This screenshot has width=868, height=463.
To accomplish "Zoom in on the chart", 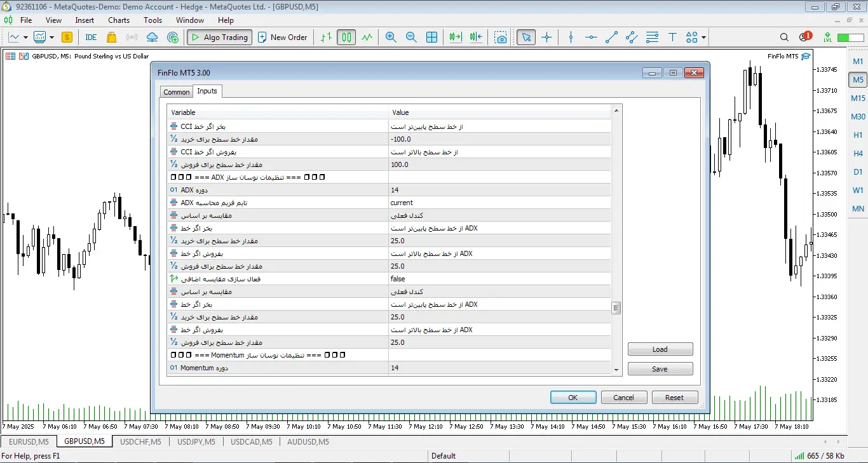I will (391, 37).
